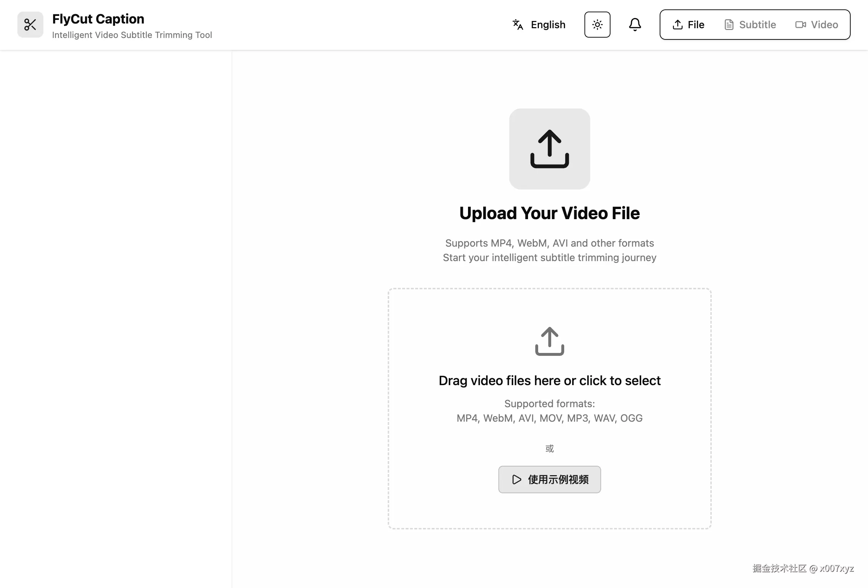Click the translate icon next to English

pyautogui.click(x=517, y=25)
